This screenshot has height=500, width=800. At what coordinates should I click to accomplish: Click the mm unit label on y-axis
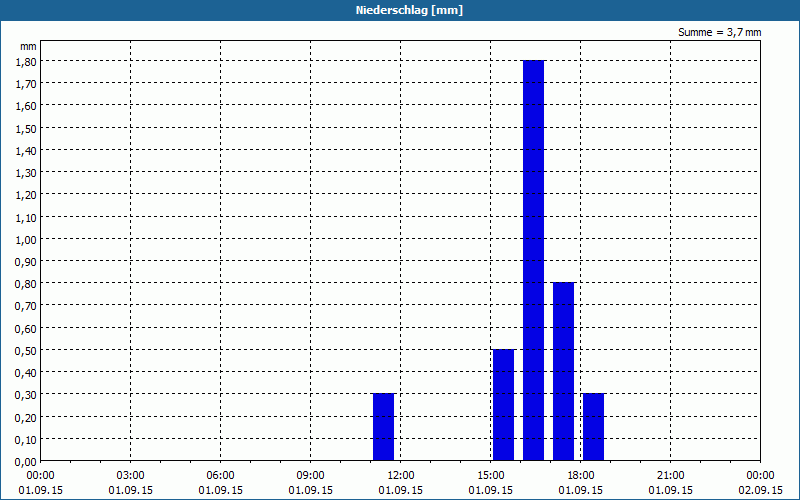coord(28,46)
